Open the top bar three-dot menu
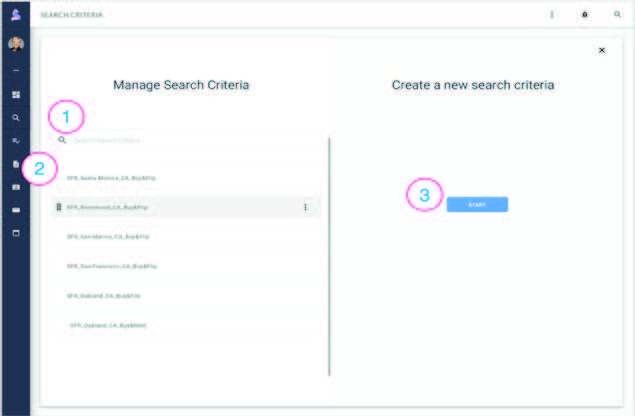This screenshot has width=635, height=416. click(552, 15)
